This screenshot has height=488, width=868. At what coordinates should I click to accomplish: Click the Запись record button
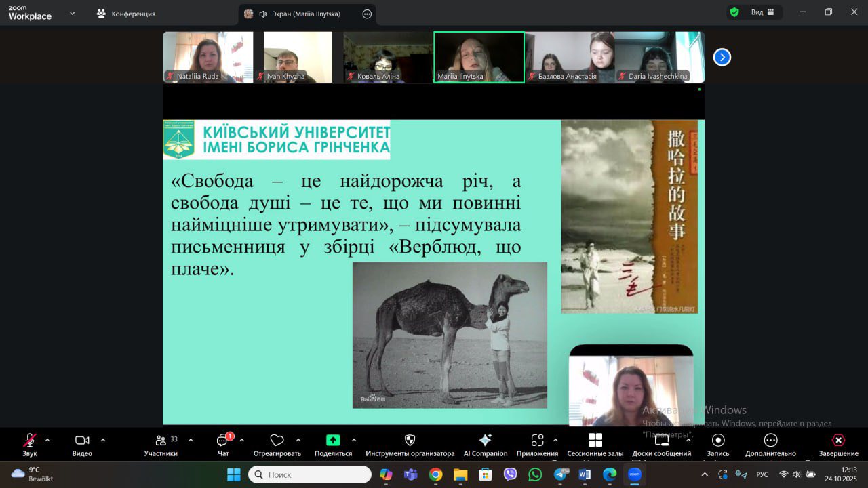(x=717, y=441)
